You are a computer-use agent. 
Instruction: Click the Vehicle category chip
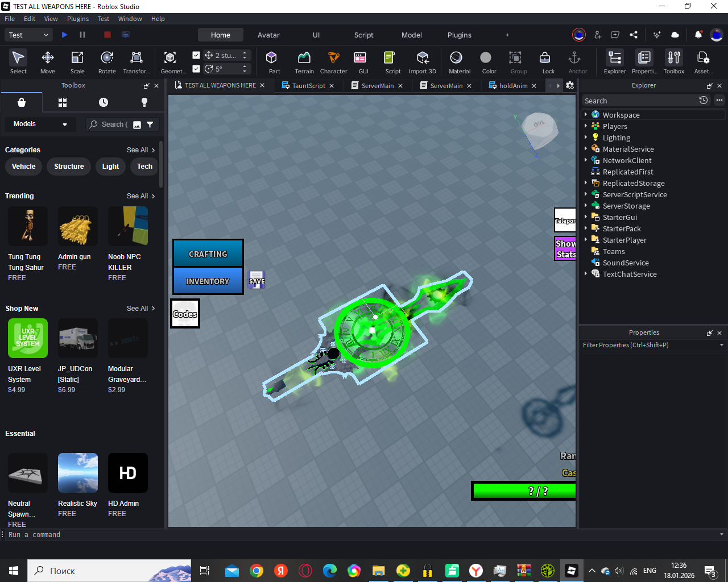24,167
